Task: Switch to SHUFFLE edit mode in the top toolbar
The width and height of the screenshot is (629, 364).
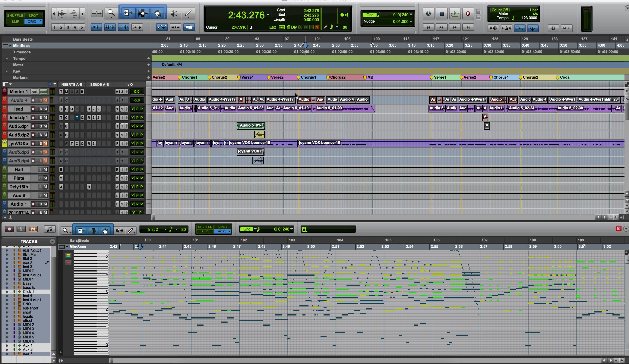Action: coord(15,15)
